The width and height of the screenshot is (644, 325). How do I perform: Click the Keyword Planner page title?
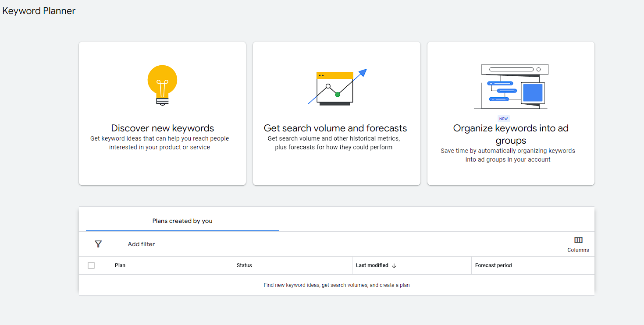(x=39, y=11)
